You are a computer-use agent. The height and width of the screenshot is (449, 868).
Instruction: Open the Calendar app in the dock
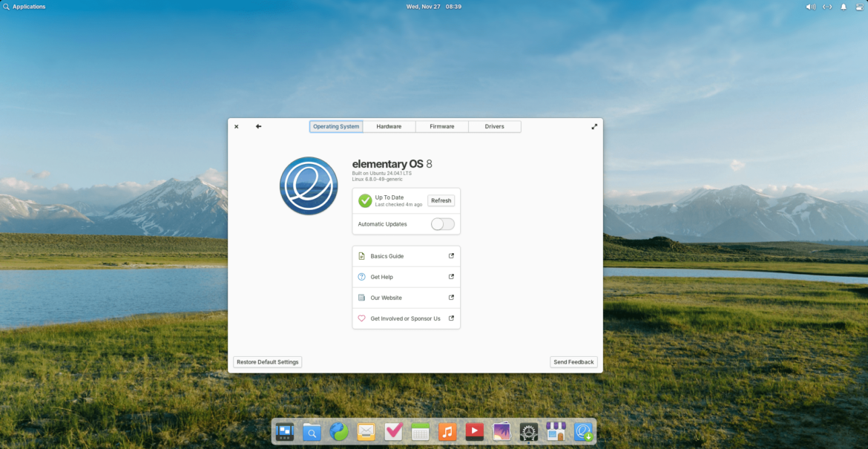420,431
